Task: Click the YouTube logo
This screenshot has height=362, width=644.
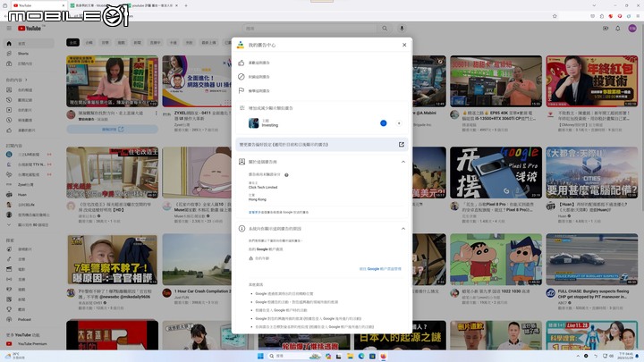Action: (30, 29)
